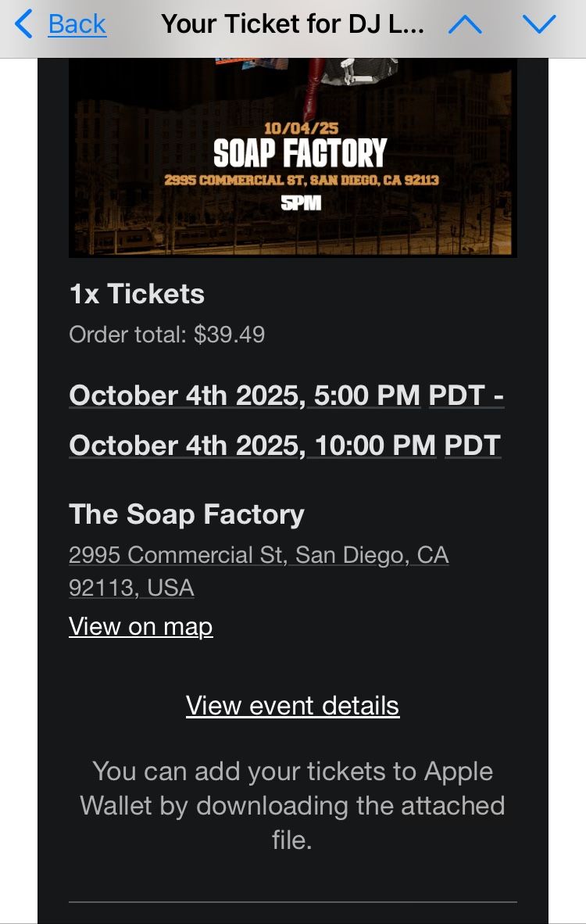586x924 pixels.
Task: Click View on map
Action: (141, 627)
